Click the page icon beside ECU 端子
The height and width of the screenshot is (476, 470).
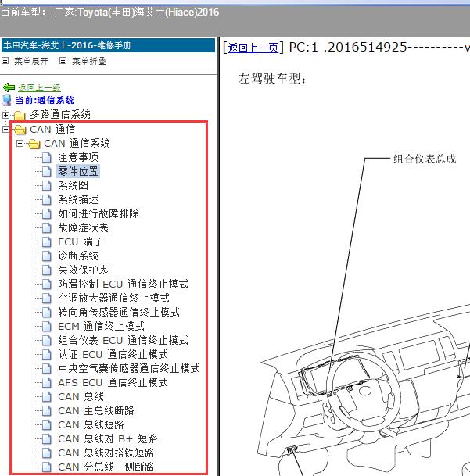point(46,242)
